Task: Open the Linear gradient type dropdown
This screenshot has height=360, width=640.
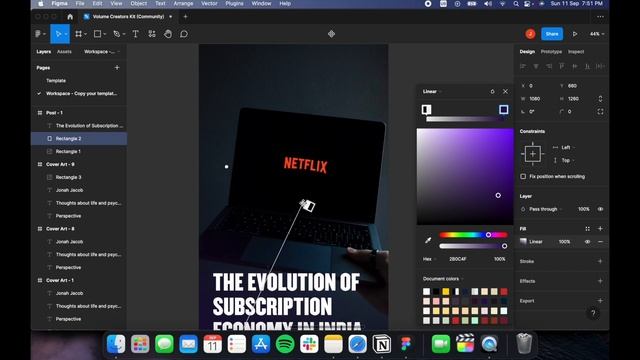Action: click(432, 91)
